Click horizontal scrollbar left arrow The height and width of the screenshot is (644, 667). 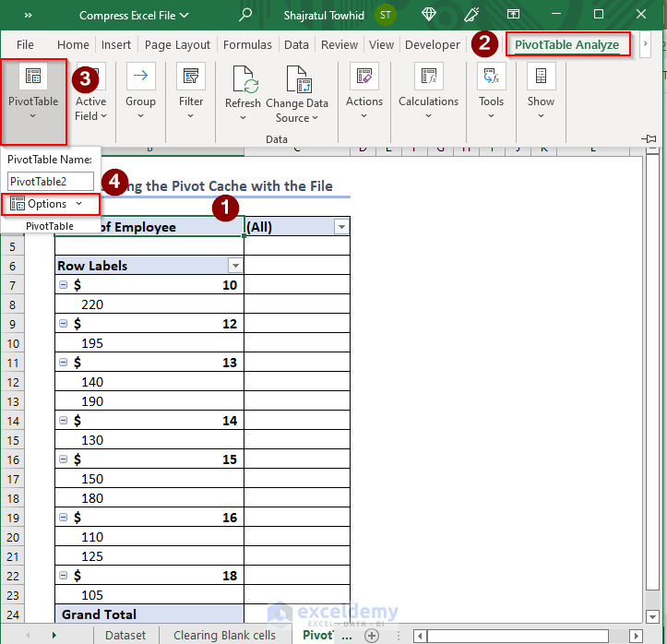coord(420,636)
